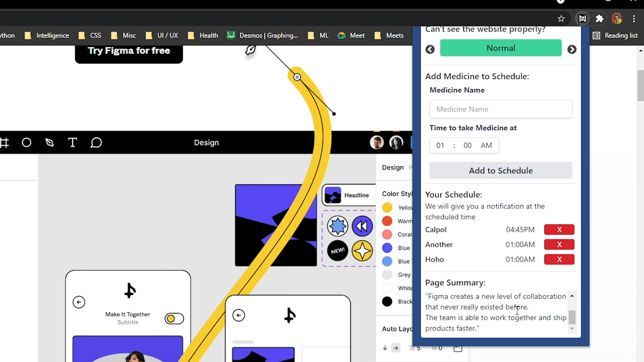Delete the Hoho schedule entry
This screenshot has width=644, height=362.
[x=559, y=259]
